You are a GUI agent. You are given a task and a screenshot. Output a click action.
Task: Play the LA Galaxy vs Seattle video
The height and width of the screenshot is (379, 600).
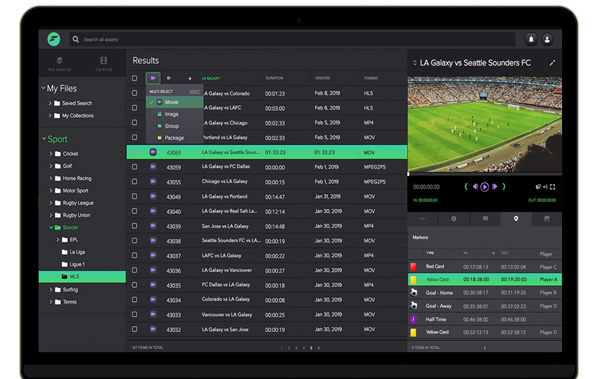[484, 187]
